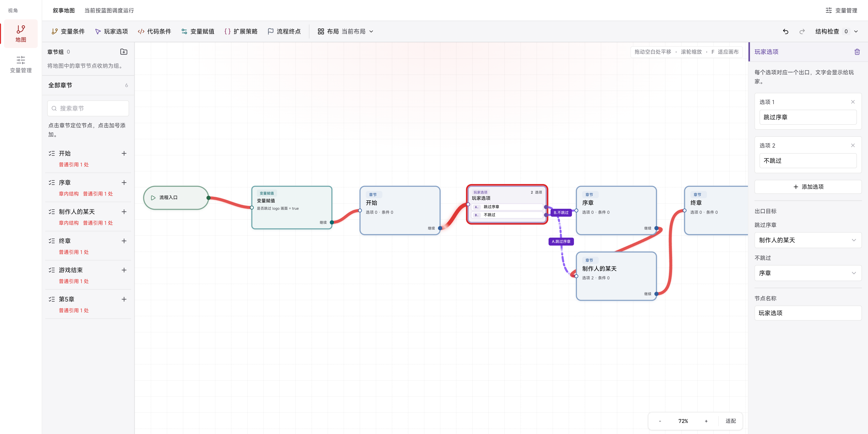This screenshot has height=434, width=868.
Task: Insert a 流程终点 node
Action: [284, 31]
